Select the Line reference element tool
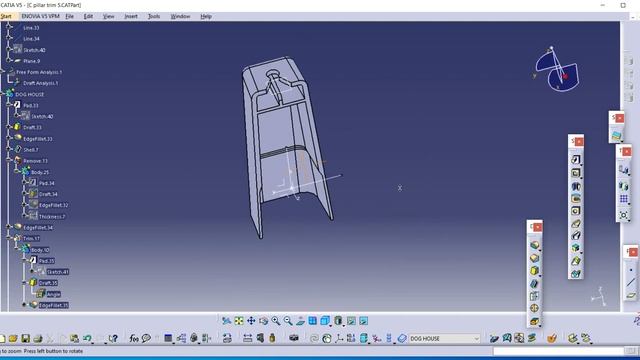640x360 pixels. pos(631,282)
